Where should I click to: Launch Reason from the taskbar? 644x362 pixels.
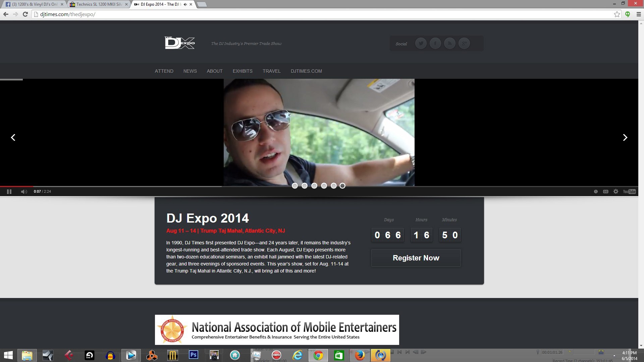point(152,355)
